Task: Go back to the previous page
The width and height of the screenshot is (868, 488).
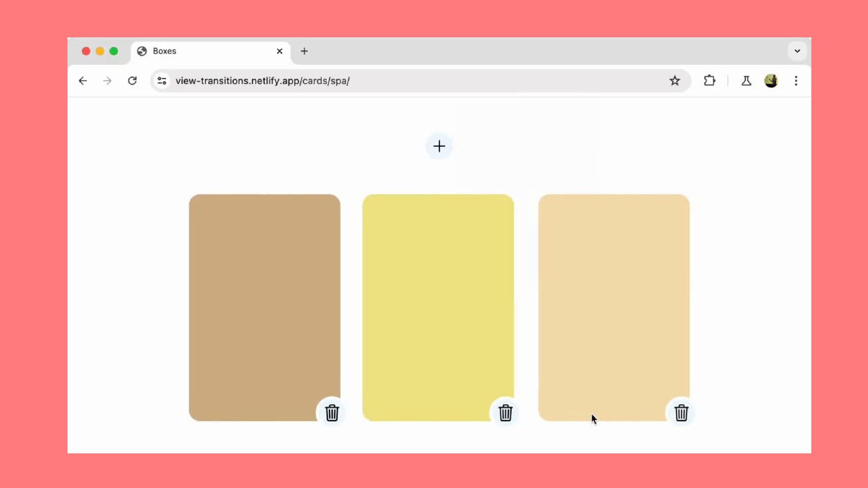Action: click(x=83, y=81)
